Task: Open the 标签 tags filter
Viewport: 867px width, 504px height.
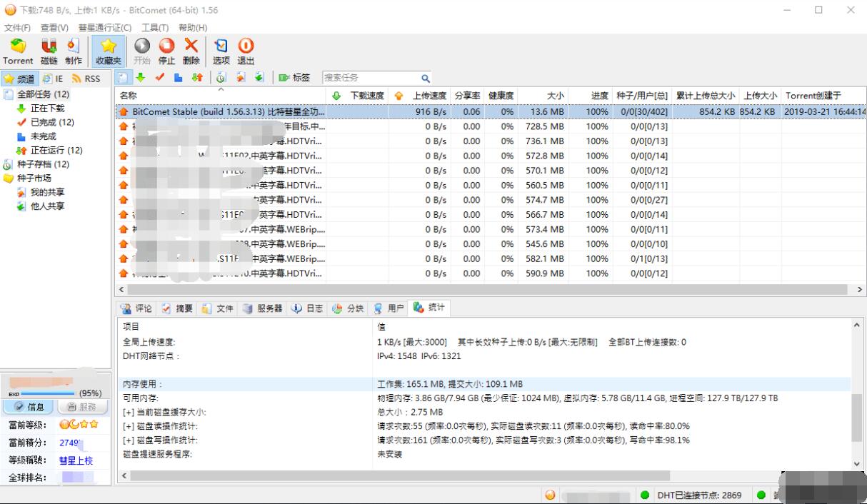Action: click(x=294, y=78)
